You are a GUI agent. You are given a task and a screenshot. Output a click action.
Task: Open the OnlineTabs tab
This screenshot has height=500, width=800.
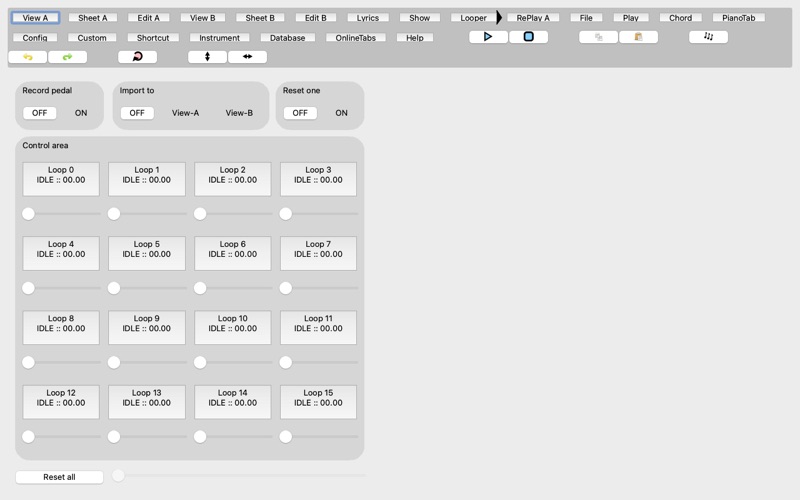point(356,38)
